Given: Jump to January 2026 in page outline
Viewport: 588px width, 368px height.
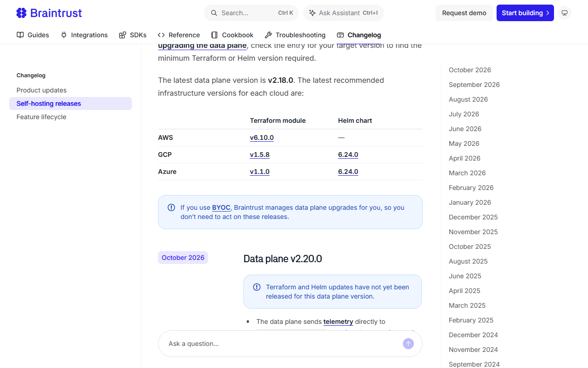Looking at the screenshot, I should [x=470, y=202].
